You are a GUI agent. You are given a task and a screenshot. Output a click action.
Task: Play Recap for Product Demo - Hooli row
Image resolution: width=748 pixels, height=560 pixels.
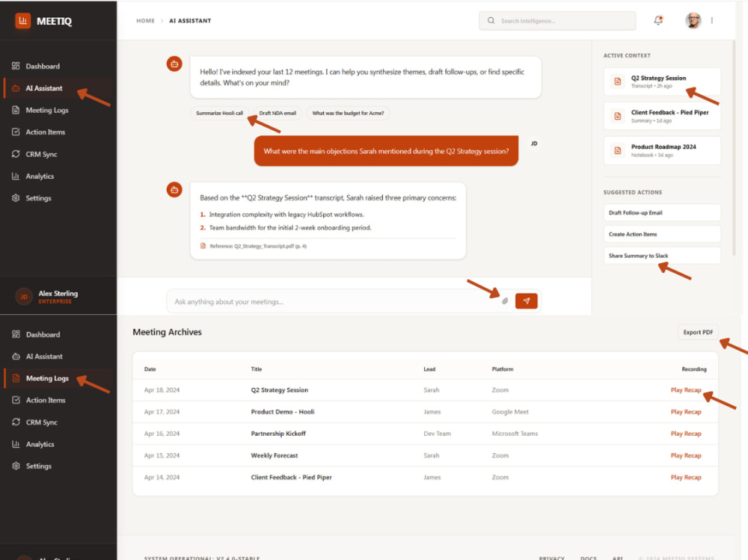[x=685, y=412]
